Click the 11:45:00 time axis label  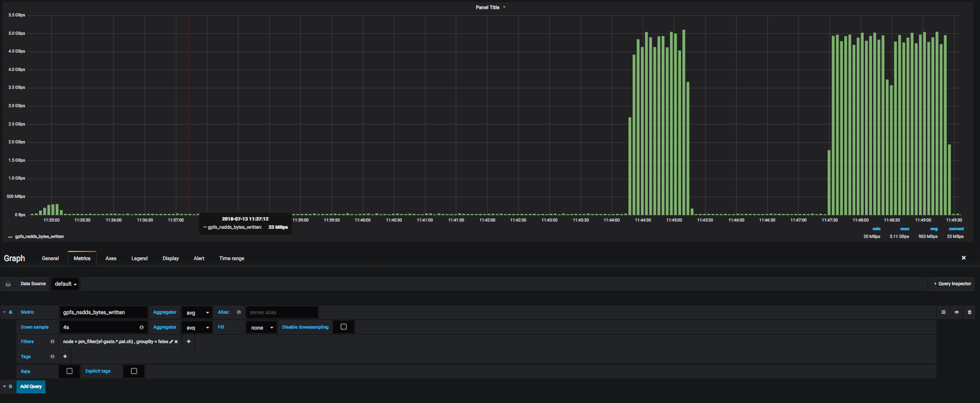pyautogui.click(x=674, y=220)
